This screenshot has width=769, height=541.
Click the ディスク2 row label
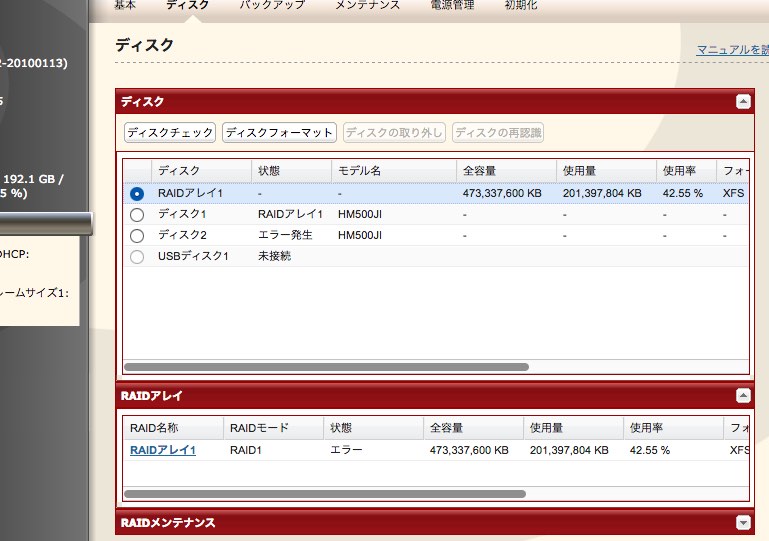pos(182,235)
